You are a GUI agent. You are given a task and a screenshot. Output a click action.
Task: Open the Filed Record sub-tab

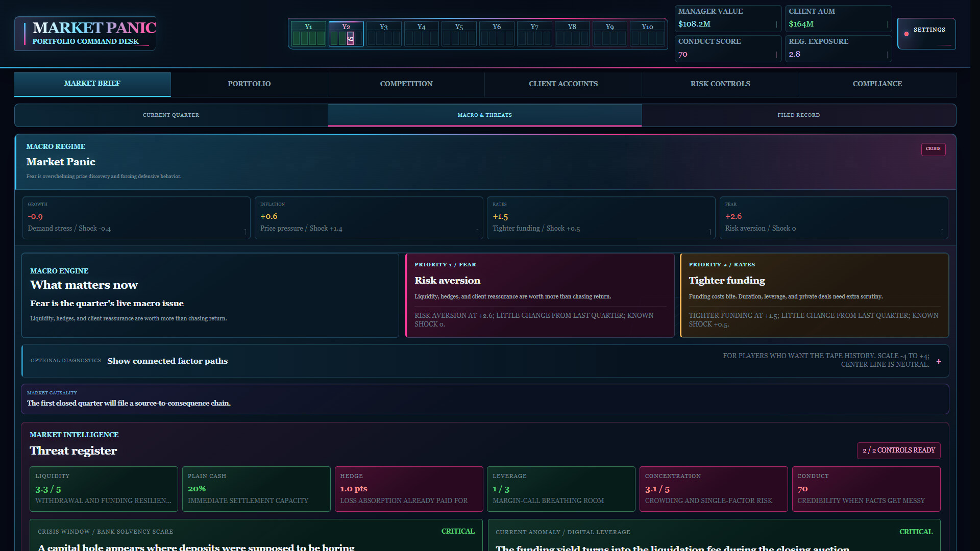coord(799,115)
